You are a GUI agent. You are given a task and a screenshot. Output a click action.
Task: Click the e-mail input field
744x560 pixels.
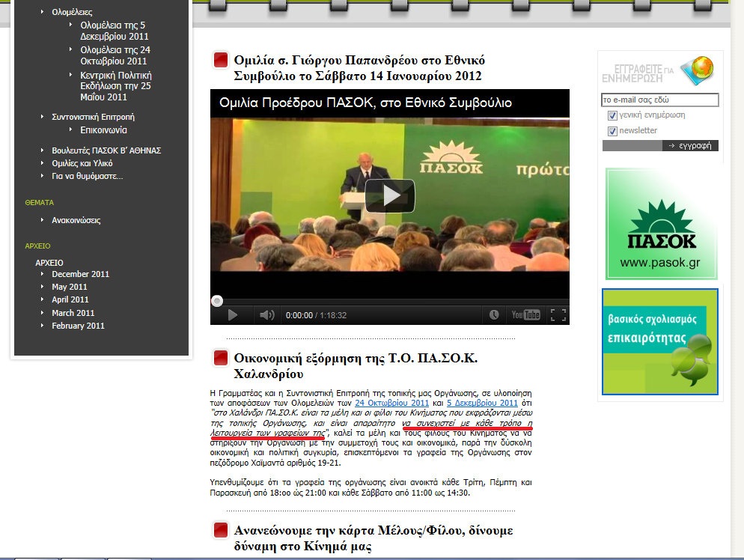659,100
